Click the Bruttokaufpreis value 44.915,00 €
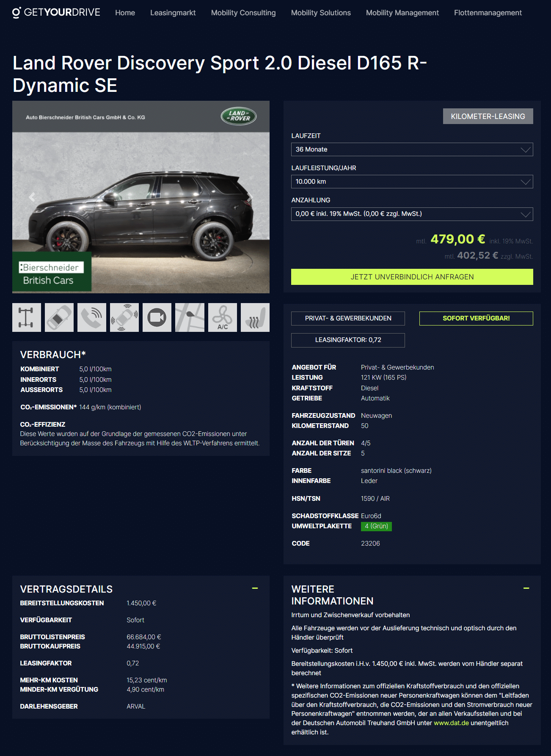The image size is (551, 756). [x=143, y=646]
